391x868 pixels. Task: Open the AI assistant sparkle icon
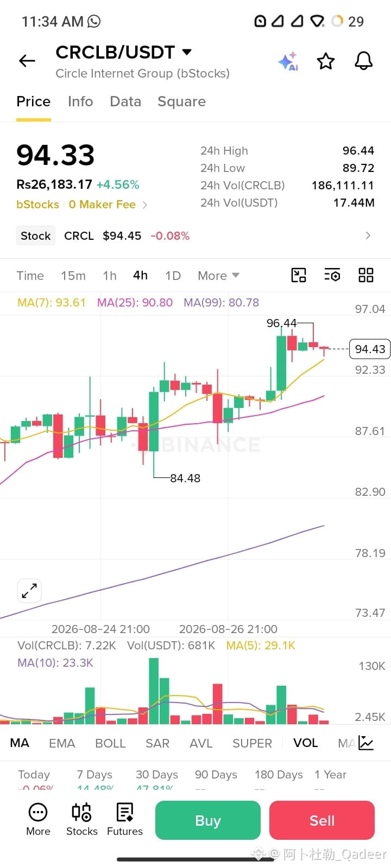pyautogui.click(x=288, y=61)
